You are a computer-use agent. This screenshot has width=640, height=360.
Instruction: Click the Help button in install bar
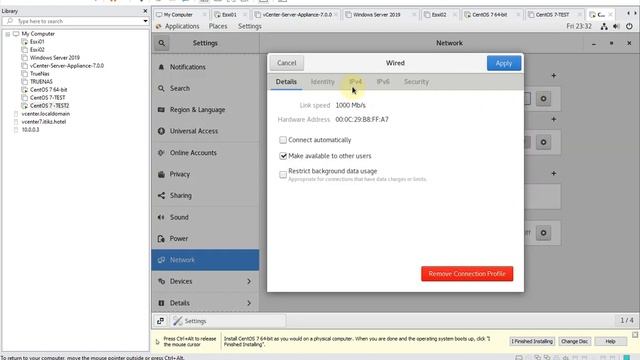click(610, 341)
